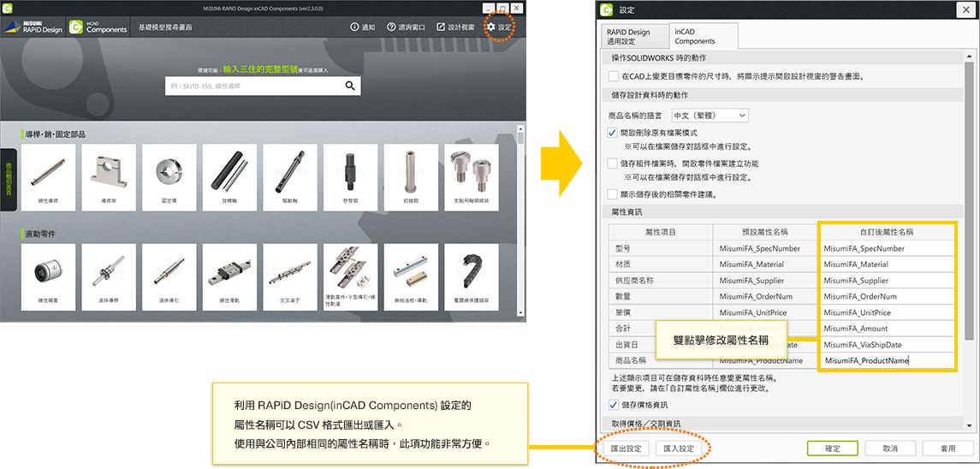
Task: Edit custom name MisumiFA_UnitPrice cell
Action: pos(887,312)
